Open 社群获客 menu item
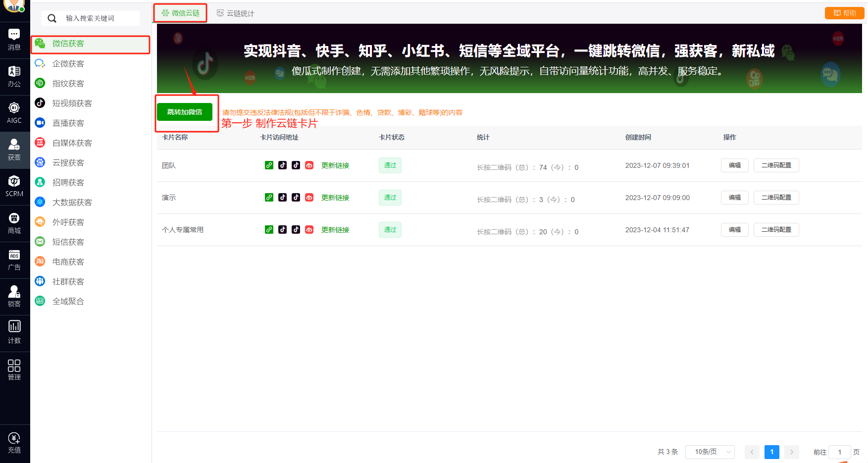The width and height of the screenshot is (868, 463). pyautogui.click(x=91, y=281)
